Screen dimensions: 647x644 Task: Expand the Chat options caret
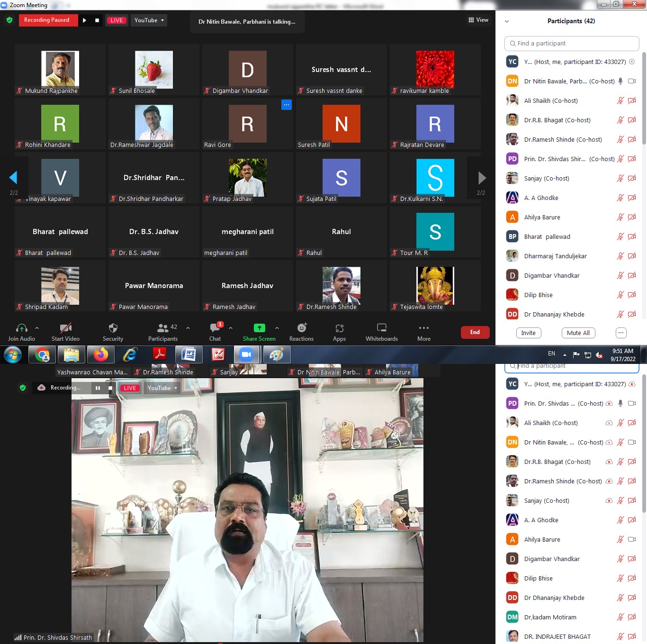tap(231, 328)
